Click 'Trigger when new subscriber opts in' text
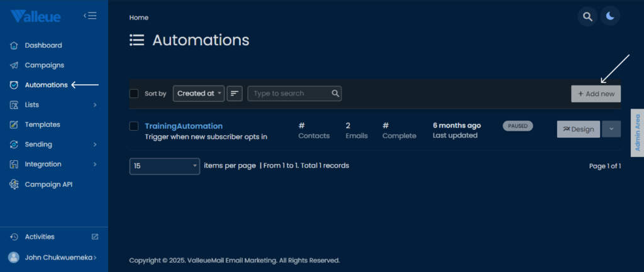The width and height of the screenshot is (644, 272). click(x=206, y=137)
